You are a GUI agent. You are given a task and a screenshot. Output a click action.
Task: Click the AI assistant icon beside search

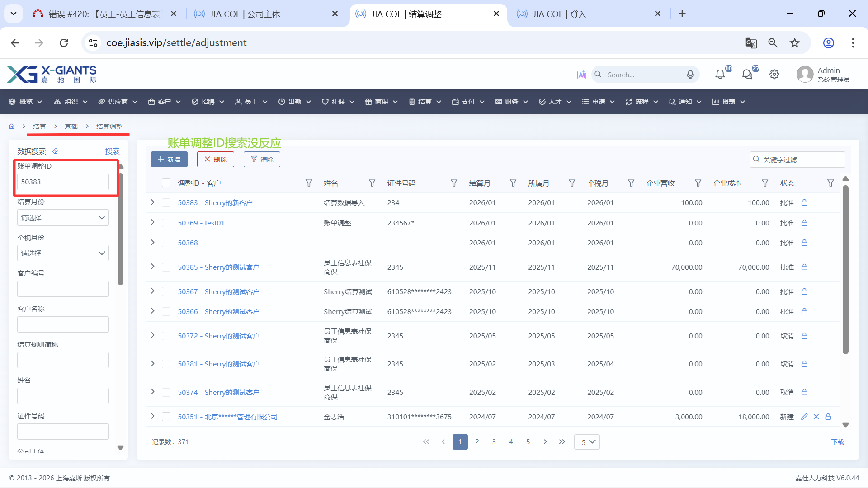click(x=581, y=75)
